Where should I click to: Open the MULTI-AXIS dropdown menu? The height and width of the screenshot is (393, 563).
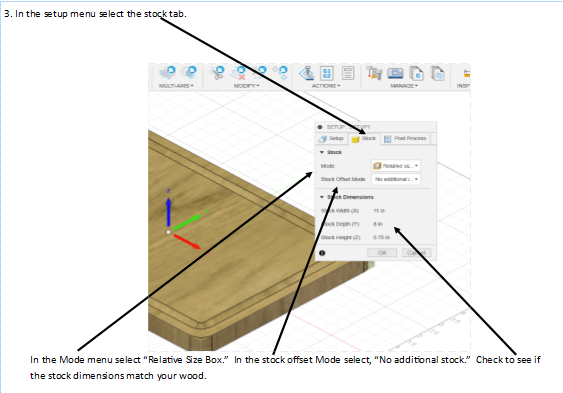(x=176, y=86)
